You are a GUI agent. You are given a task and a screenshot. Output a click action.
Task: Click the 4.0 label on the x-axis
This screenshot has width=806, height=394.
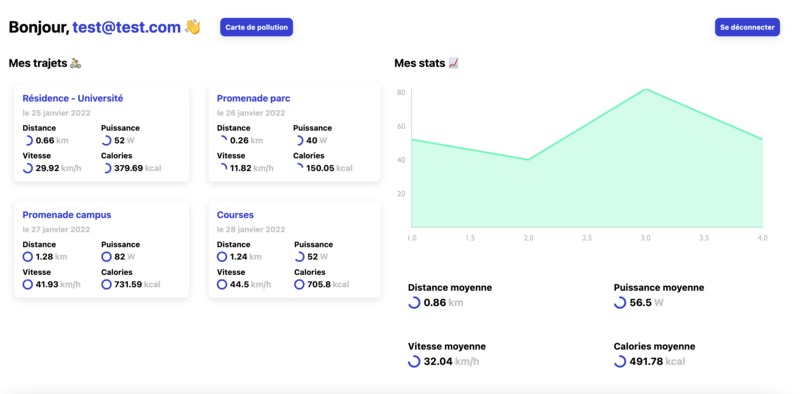(x=763, y=238)
